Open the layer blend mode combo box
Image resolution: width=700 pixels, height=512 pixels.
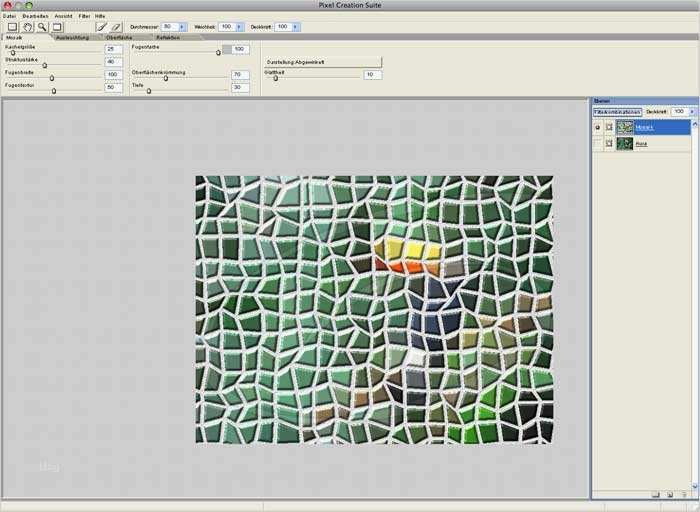click(617, 112)
